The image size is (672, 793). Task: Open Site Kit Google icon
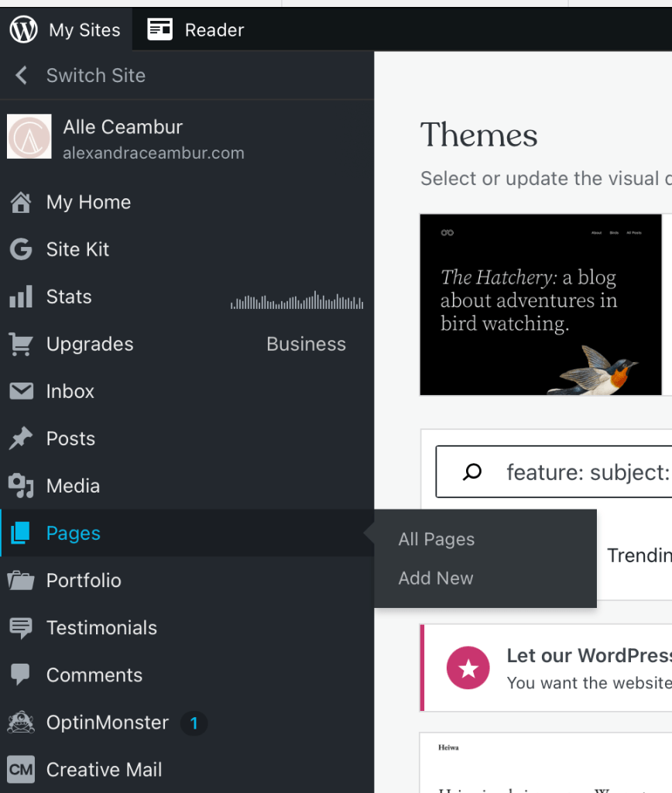tap(21, 249)
